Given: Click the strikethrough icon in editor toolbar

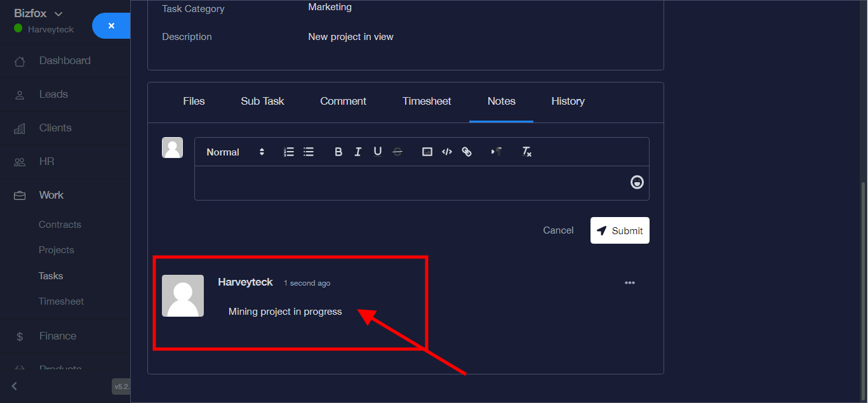Looking at the screenshot, I should click(397, 152).
